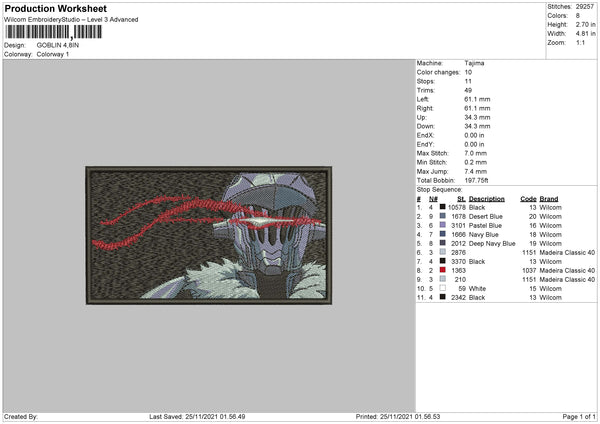Viewport: 600px width, 424px height.
Task: Click the Zoom value 1:1
Action: coord(580,42)
